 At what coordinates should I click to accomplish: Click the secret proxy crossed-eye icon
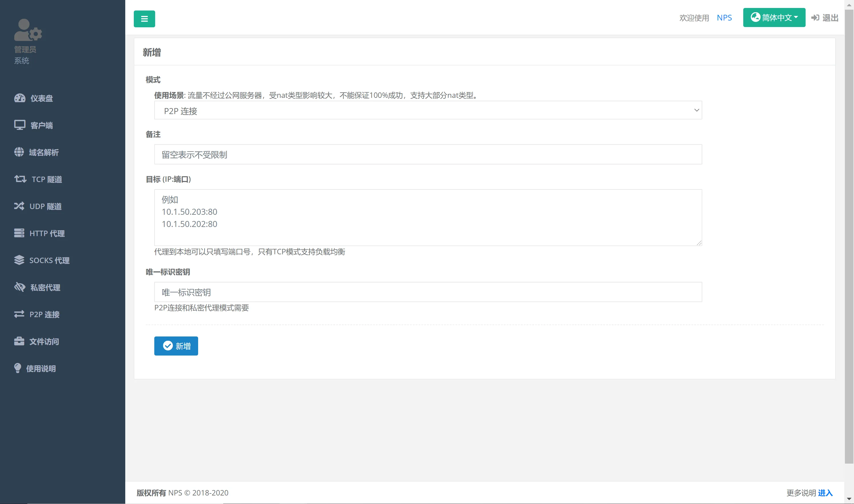pos(20,287)
